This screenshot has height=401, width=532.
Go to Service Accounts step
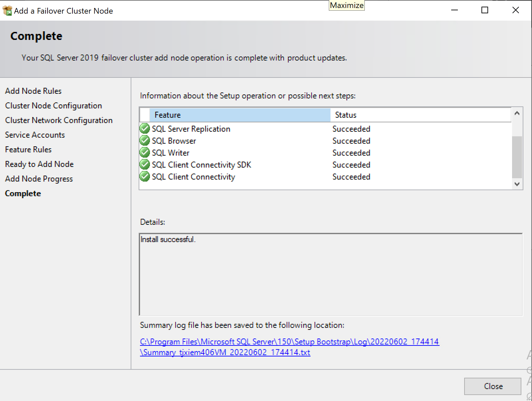click(x=35, y=135)
